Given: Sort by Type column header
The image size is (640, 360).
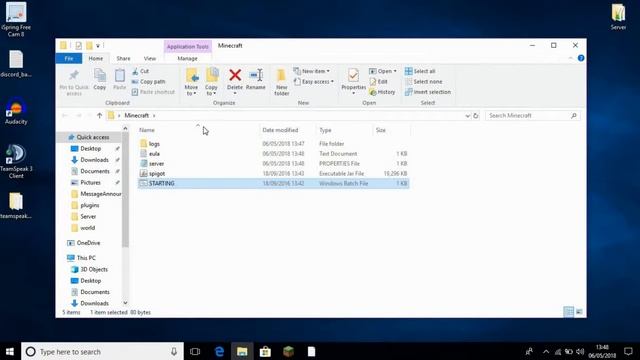Looking at the screenshot, I should 325,130.
